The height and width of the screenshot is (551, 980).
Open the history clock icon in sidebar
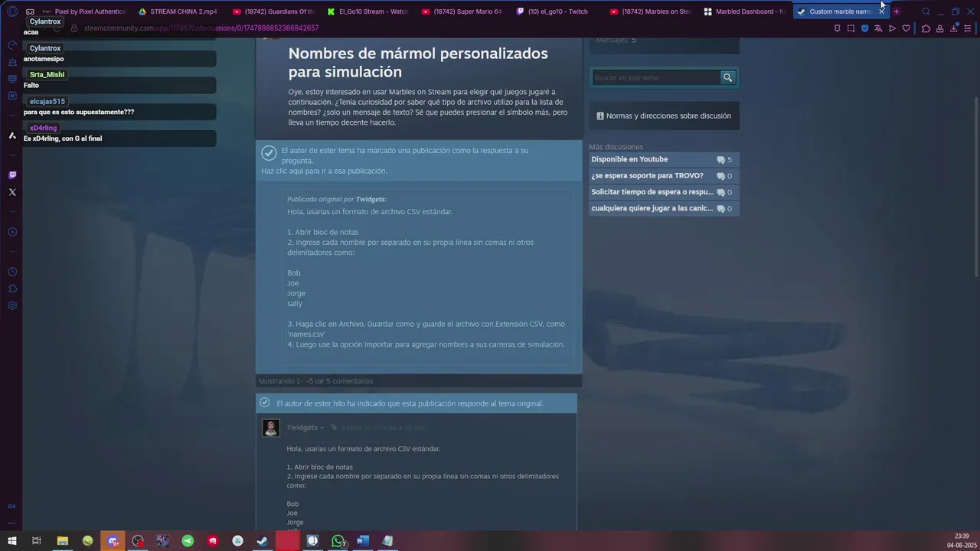click(12, 272)
